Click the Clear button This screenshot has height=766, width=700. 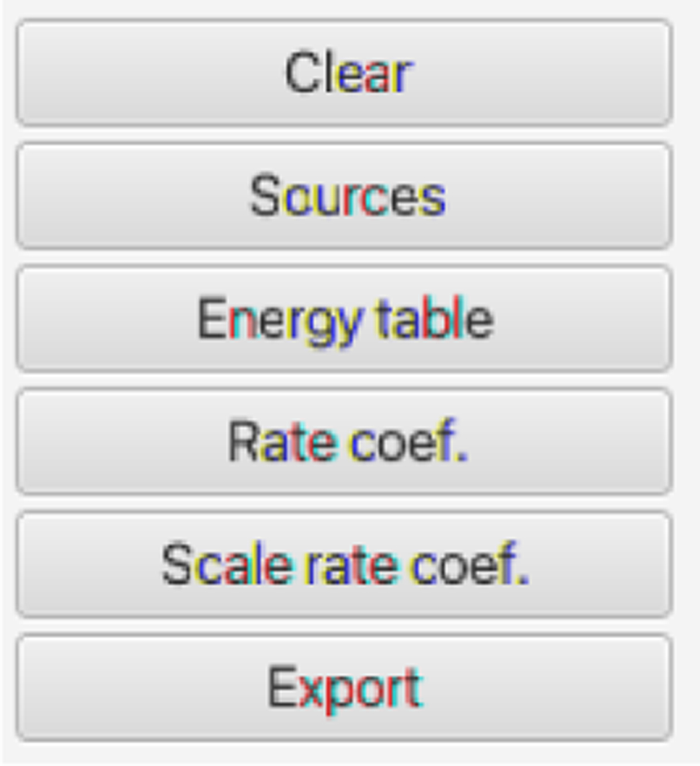point(344,73)
